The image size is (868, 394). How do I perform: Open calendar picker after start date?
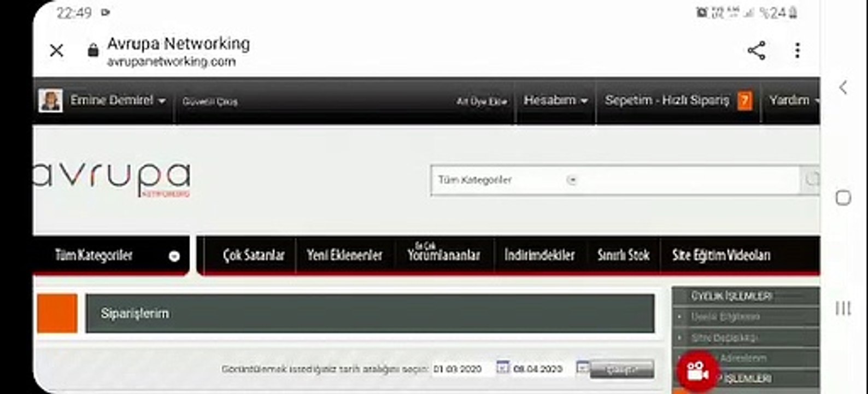click(502, 368)
